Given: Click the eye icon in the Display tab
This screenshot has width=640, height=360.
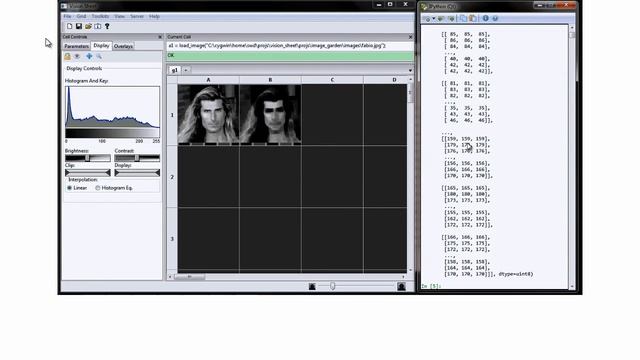Looking at the screenshot, I should pyautogui.click(x=77, y=56).
